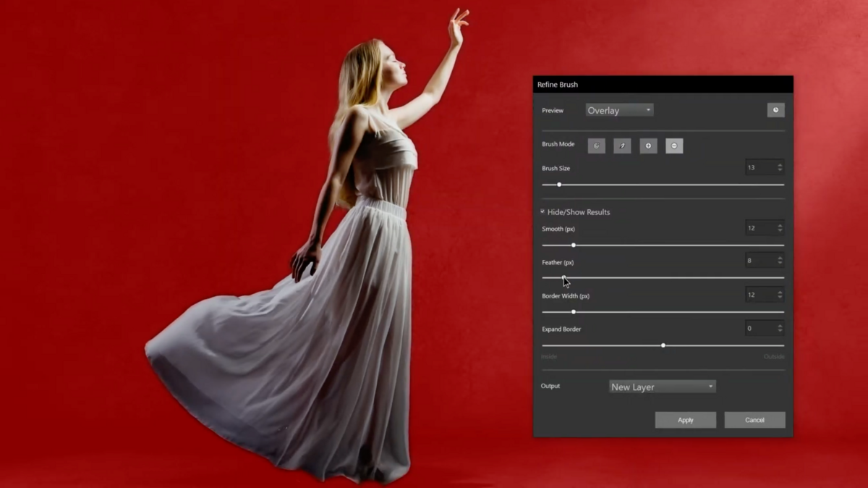Screen dimensions: 868x488
Task: Expand the Output New Layer dropdown
Action: coord(662,387)
